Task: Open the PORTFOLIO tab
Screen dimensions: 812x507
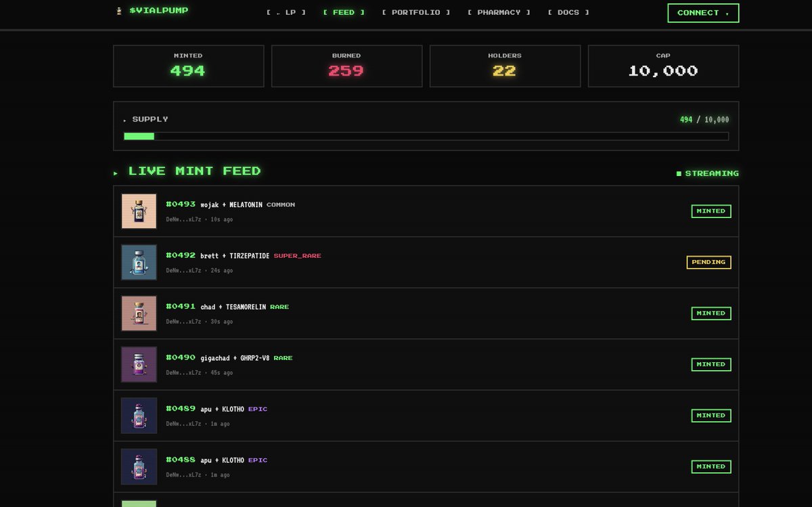Action: click(416, 12)
